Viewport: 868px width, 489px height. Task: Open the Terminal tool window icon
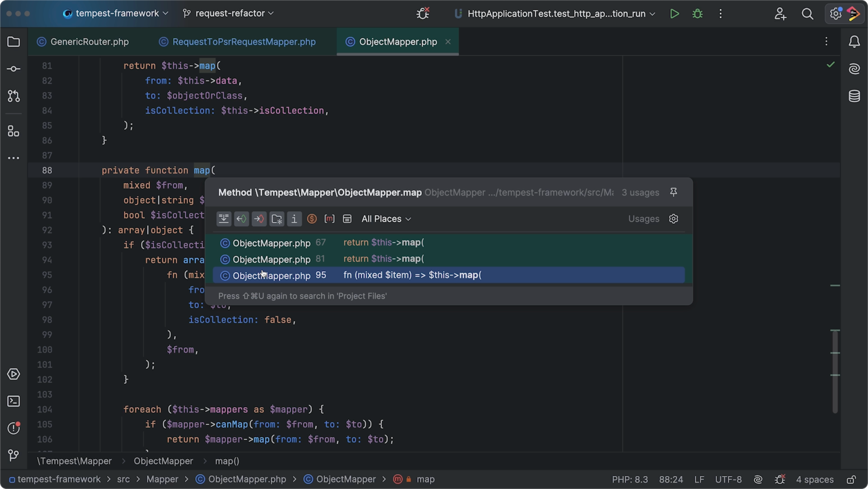[x=13, y=401]
